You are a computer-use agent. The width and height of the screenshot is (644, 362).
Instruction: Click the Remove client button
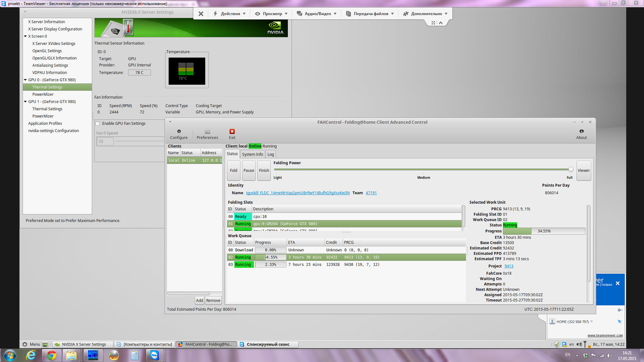tap(213, 300)
